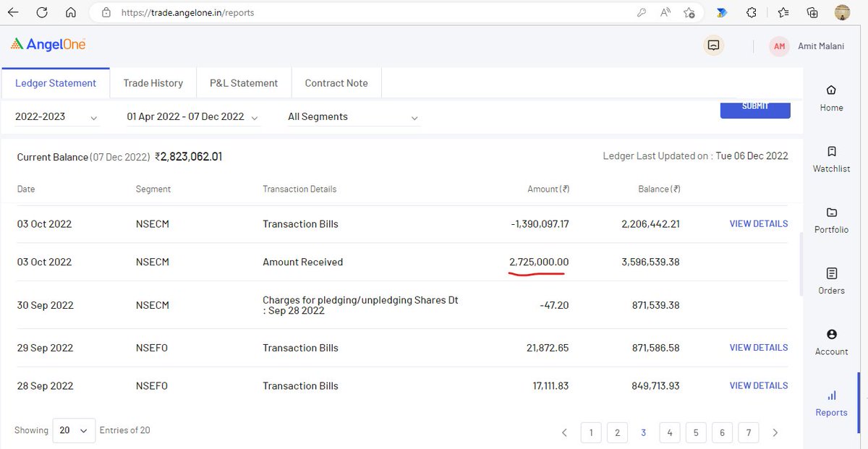
Task: Click the Ledger Last Updated on text
Action: [x=695, y=156]
